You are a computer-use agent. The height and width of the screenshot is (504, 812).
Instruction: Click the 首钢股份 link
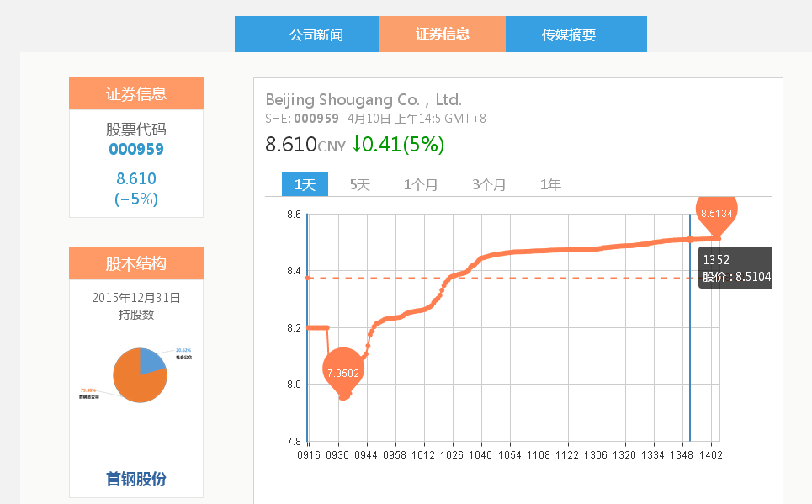click(x=136, y=480)
